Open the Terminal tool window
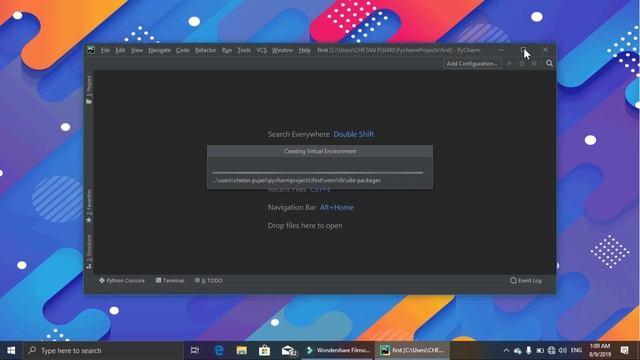640x360 pixels. [x=170, y=280]
